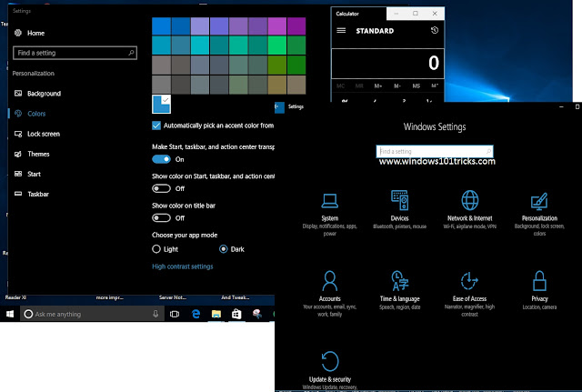
Task: Uncheck Automatically pick an accent color
Action: tap(156, 126)
